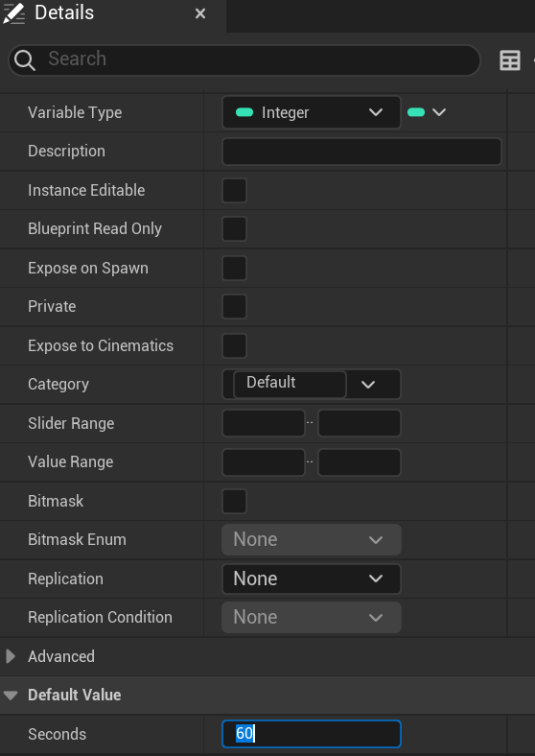Click the search magnifier icon
The image size is (535, 756).
click(x=25, y=60)
